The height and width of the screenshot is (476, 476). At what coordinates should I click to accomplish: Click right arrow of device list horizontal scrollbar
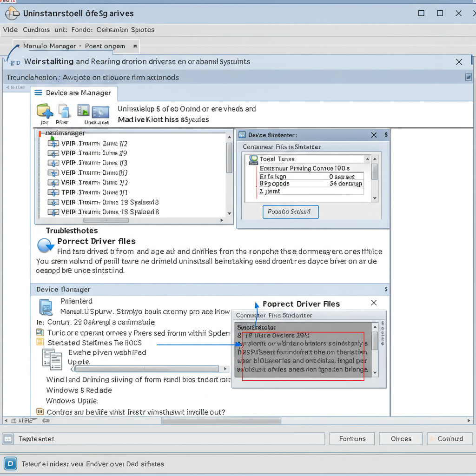(x=222, y=220)
